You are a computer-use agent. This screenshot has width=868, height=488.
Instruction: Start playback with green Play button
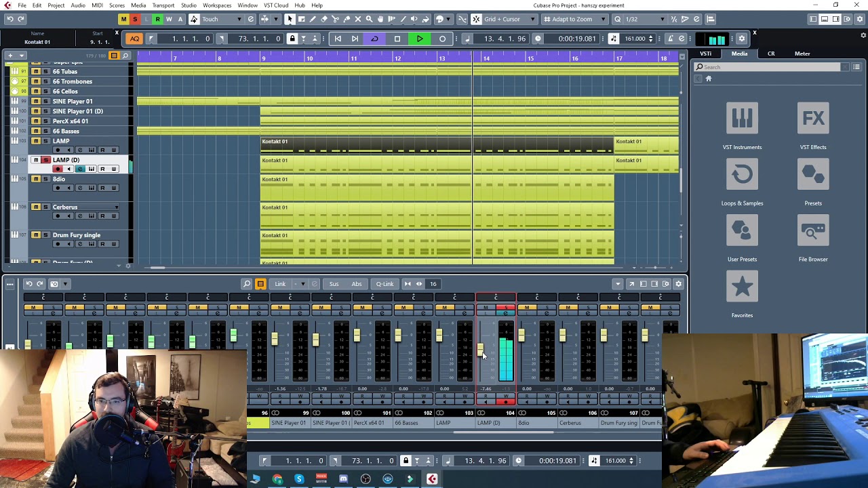click(x=420, y=39)
